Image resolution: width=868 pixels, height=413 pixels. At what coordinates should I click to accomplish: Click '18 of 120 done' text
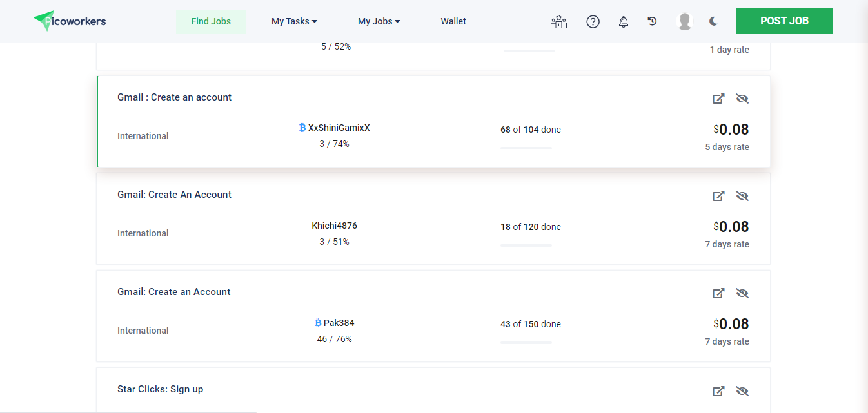click(x=531, y=227)
